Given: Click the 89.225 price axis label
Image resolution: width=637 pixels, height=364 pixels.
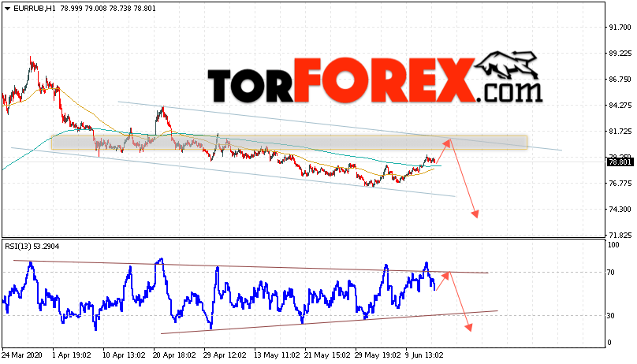Looking at the screenshot, I should [620, 54].
